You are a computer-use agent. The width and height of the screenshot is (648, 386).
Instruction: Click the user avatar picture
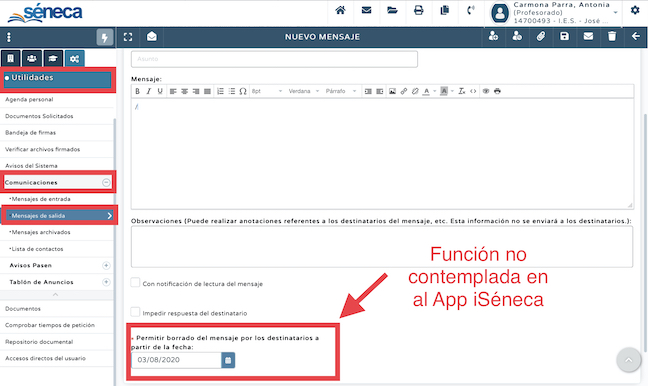pyautogui.click(x=500, y=13)
